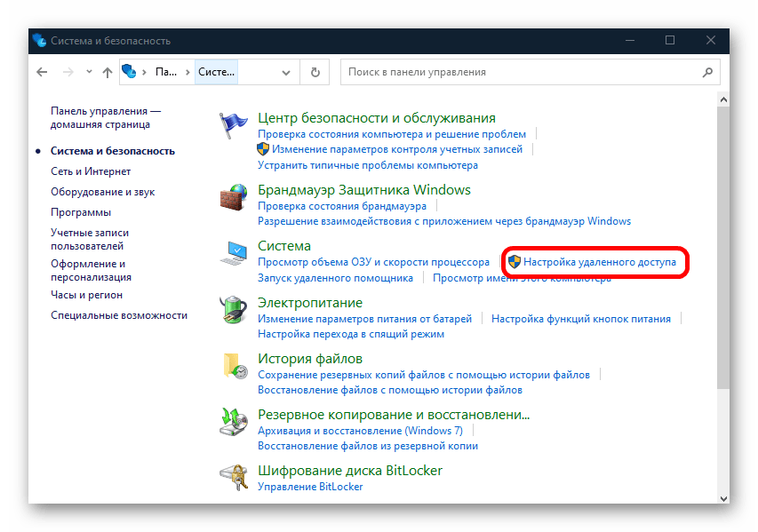This screenshot has height=532, width=758.
Task: Click the Электропитание battery icon
Action: point(234,309)
